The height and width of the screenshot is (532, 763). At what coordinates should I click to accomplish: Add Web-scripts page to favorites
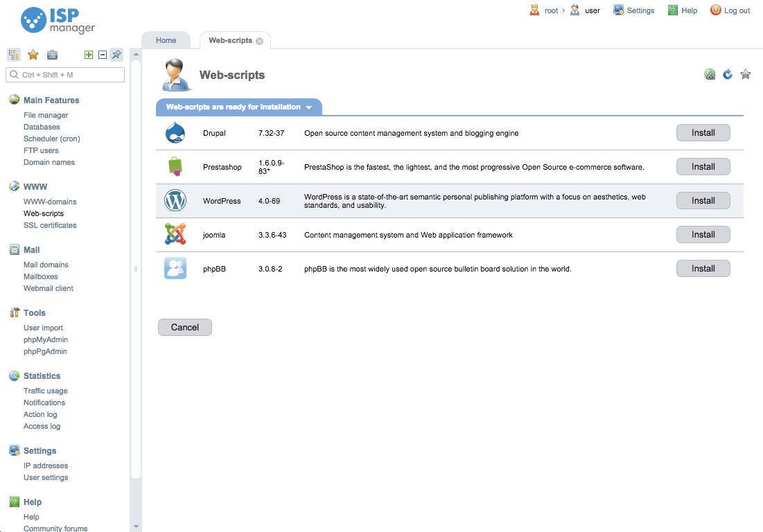(745, 73)
